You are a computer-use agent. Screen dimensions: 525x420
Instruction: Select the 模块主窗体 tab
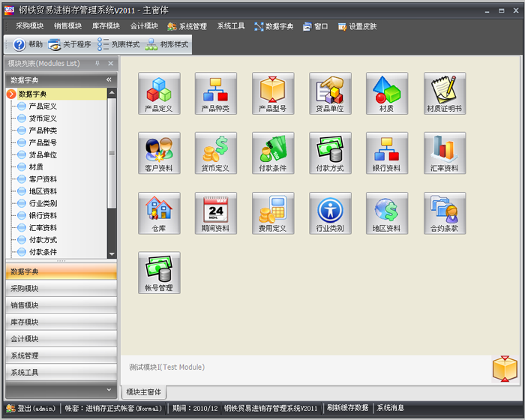click(x=144, y=392)
